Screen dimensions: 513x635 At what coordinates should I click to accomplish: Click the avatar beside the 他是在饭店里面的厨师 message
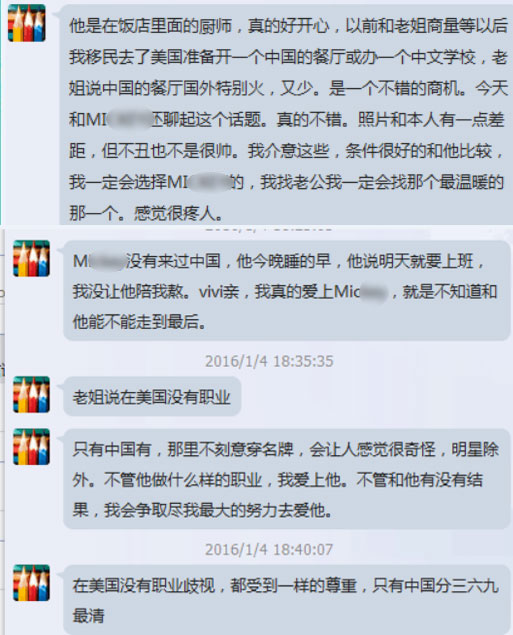pos(26,23)
